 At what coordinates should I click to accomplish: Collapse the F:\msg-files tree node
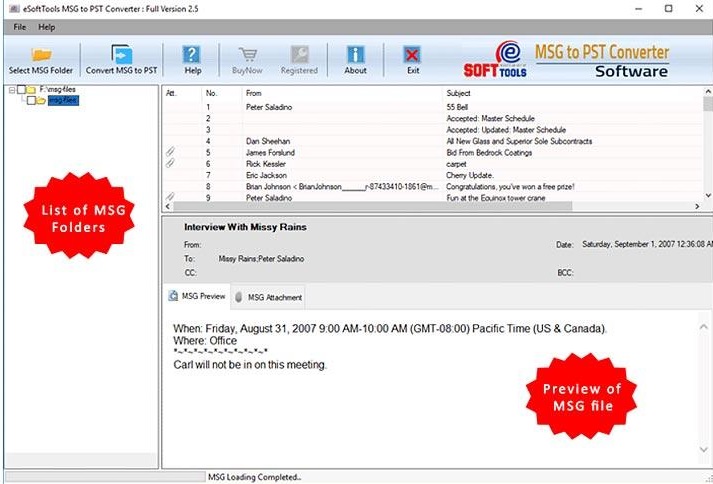(12, 90)
